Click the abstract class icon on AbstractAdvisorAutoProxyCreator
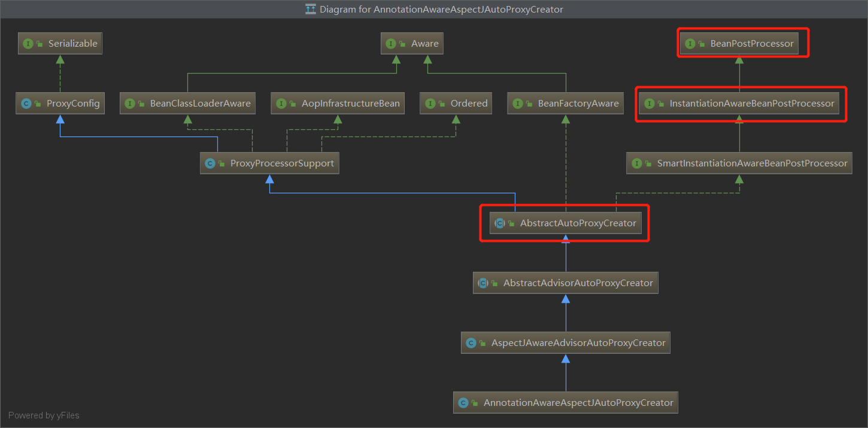This screenshot has width=868, height=428. (483, 283)
